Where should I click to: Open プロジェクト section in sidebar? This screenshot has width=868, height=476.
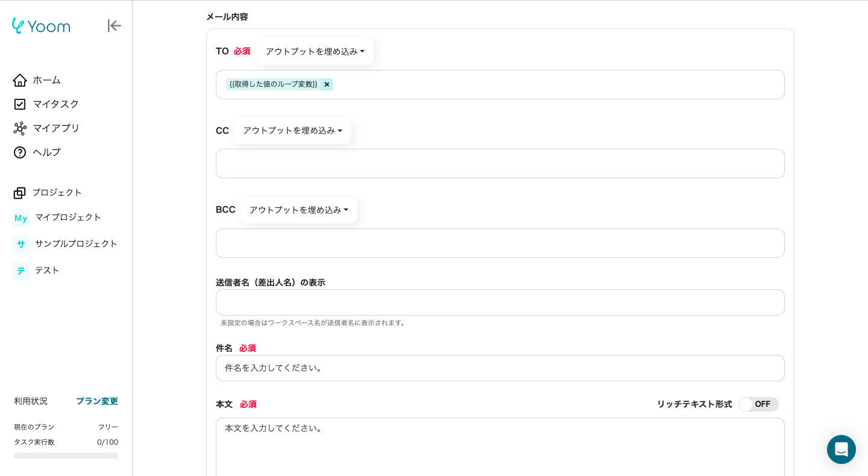[x=57, y=193]
